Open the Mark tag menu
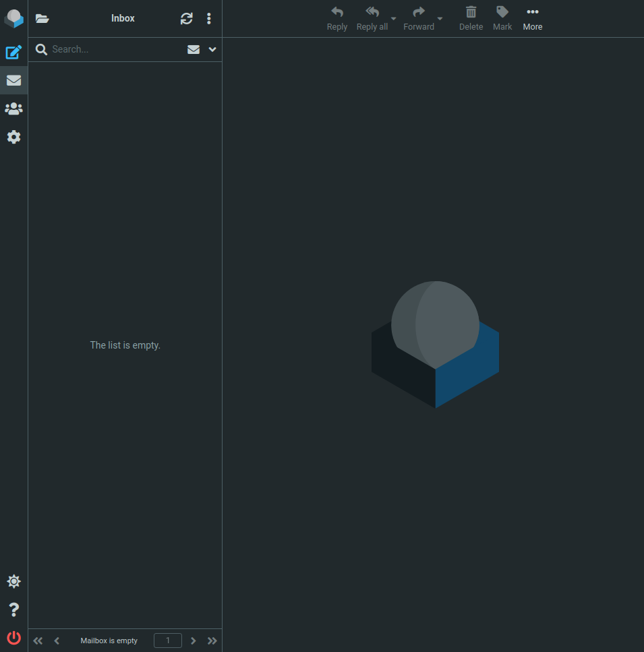Viewport: 644px width, 652px height. (502, 19)
